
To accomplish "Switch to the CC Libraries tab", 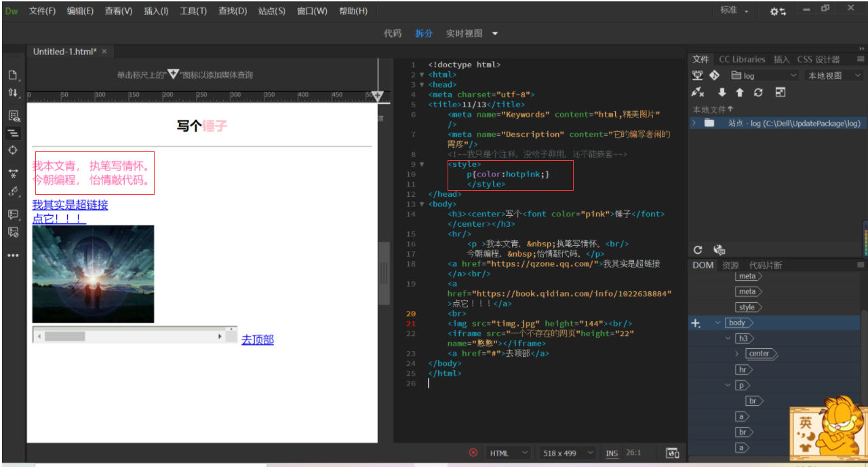I will 742,59.
